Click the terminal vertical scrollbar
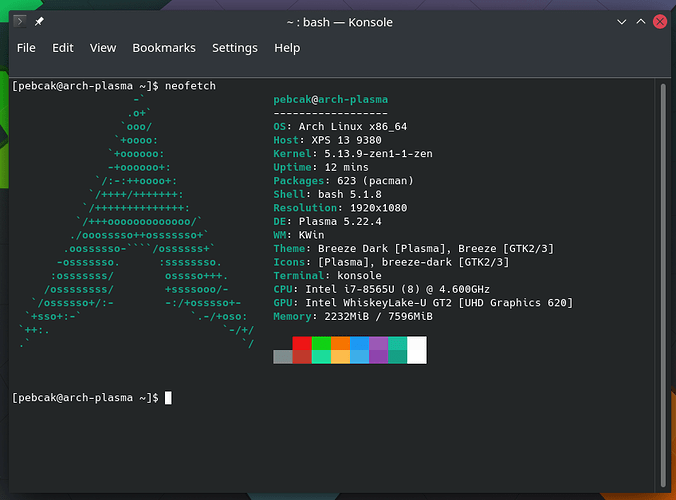The image size is (676, 500). (663, 284)
